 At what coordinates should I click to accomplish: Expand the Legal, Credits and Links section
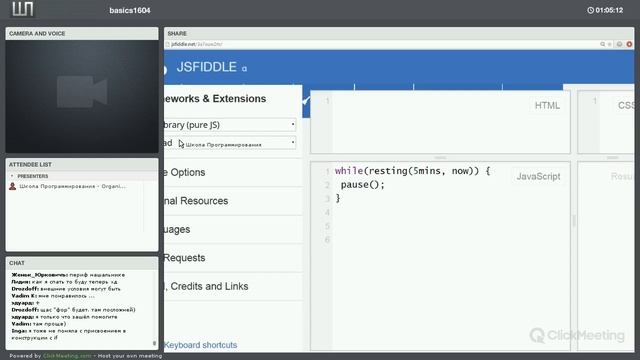click(x=233, y=287)
